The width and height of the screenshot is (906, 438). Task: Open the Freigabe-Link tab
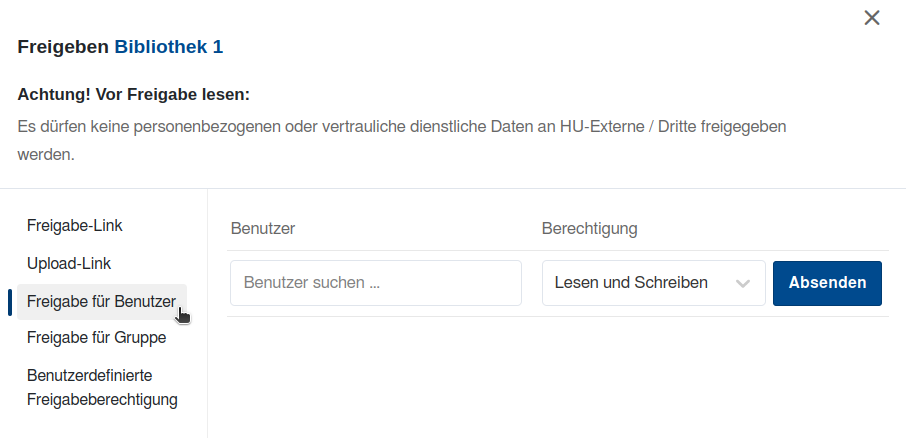(75, 225)
